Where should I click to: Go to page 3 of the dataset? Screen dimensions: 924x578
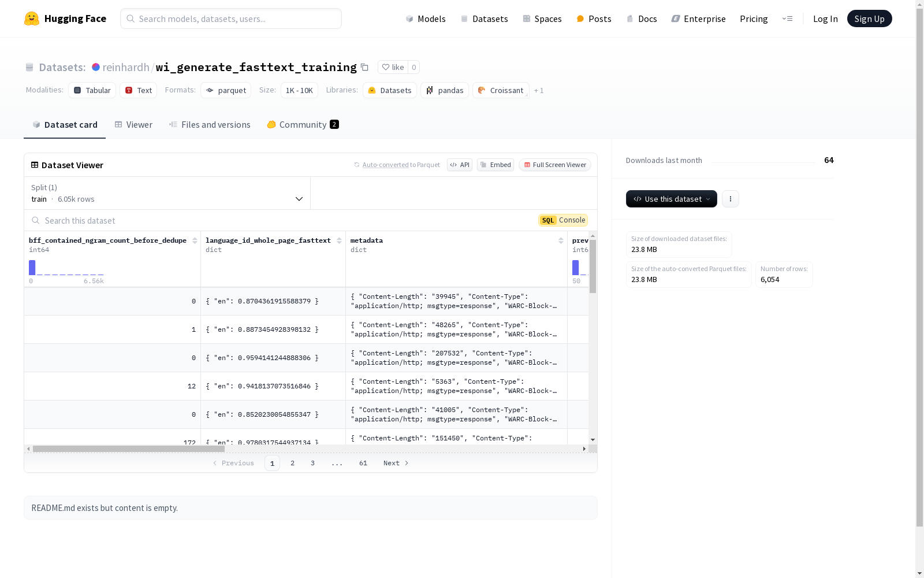pyautogui.click(x=312, y=463)
